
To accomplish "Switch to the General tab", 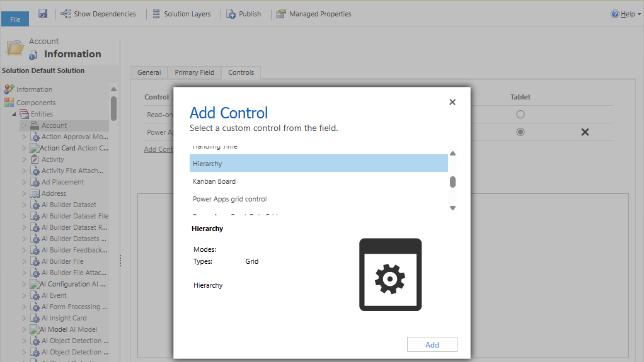I will pos(149,72).
